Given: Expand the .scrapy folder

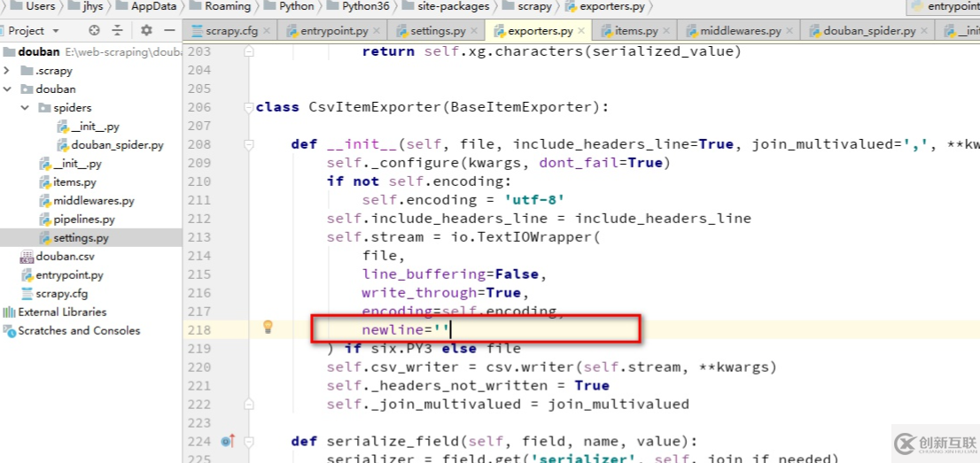Looking at the screenshot, I should click(7, 71).
